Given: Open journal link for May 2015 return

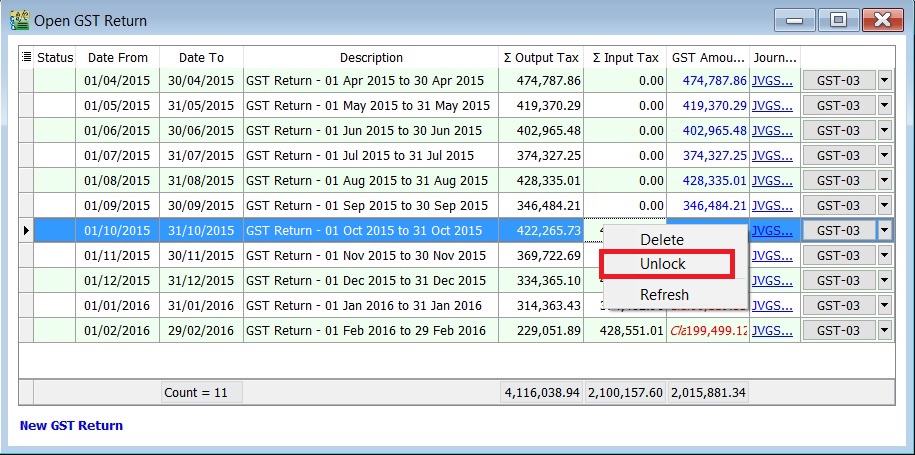Looking at the screenshot, I should point(773,106).
